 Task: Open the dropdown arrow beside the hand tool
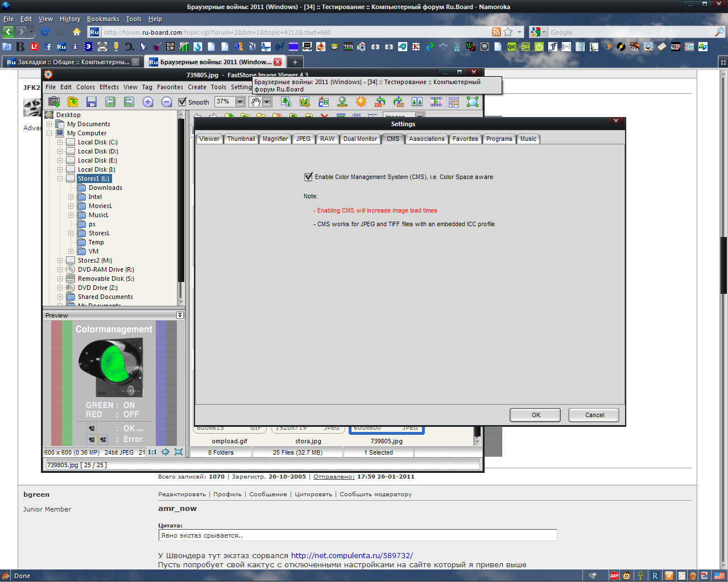tap(267, 102)
